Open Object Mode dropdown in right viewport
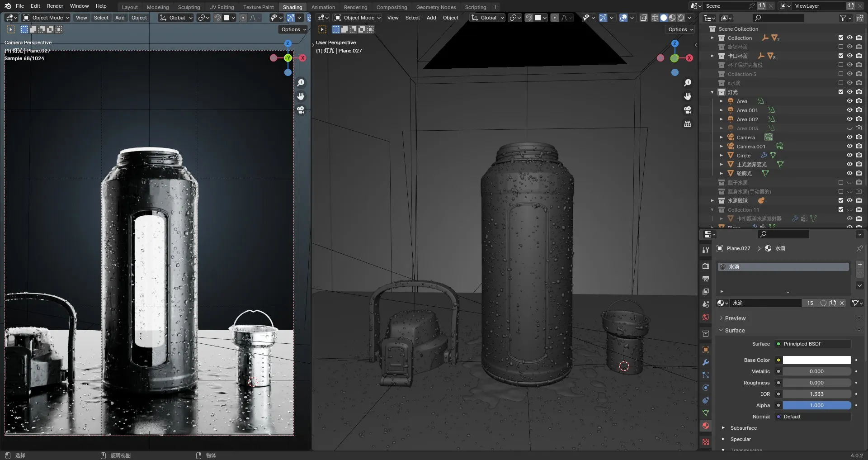The height and width of the screenshot is (460, 868). pos(358,18)
